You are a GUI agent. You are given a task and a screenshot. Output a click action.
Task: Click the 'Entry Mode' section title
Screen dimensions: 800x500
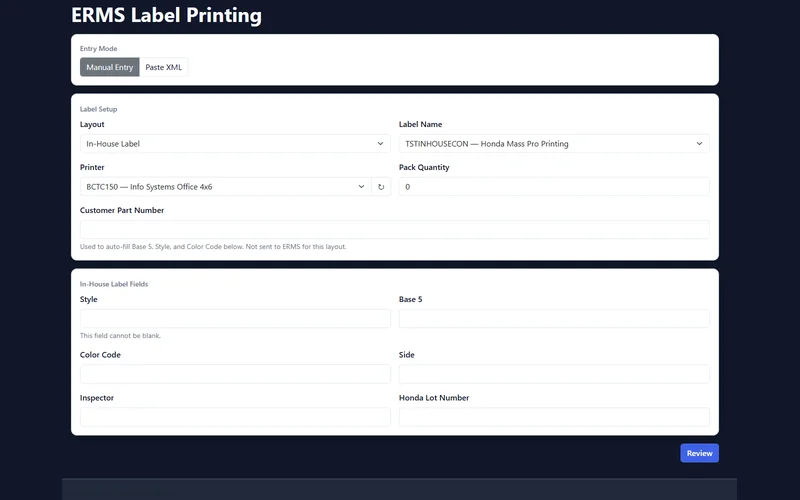(98, 48)
